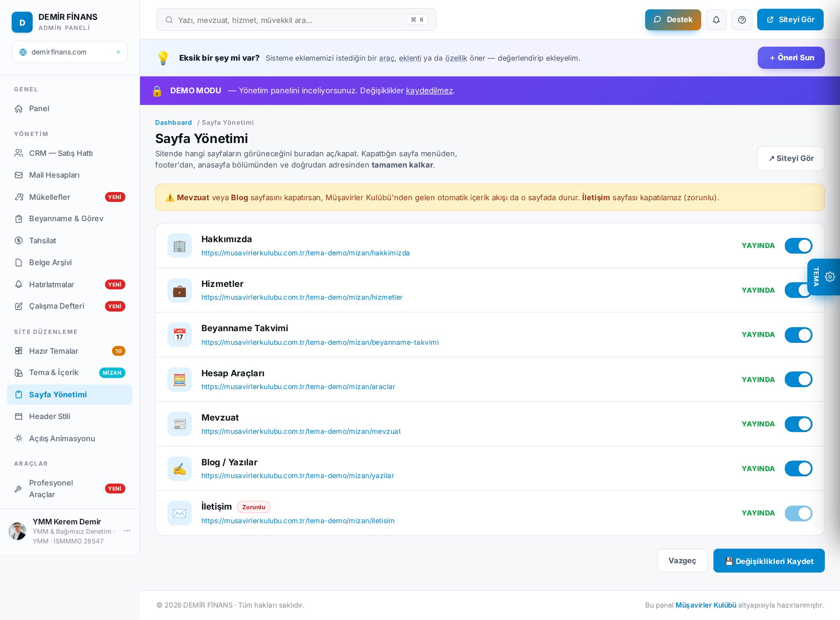
Task: Open the iletisim page URL link
Action: click(x=298, y=521)
